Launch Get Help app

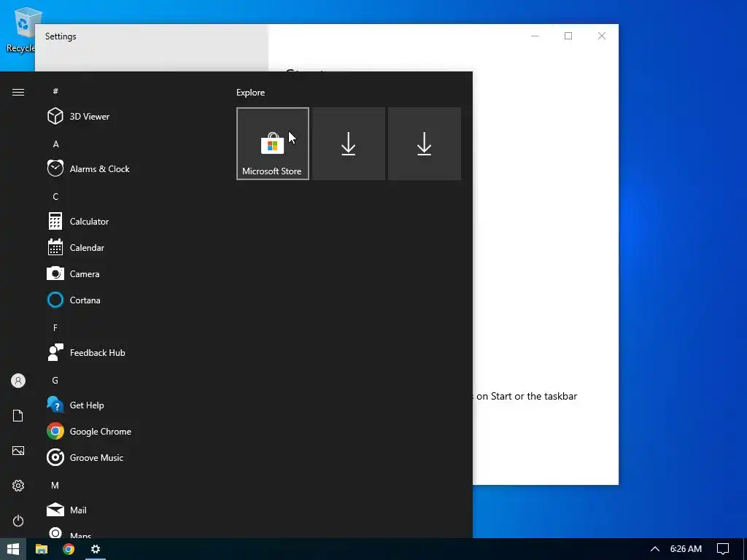[x=128, y=405]
